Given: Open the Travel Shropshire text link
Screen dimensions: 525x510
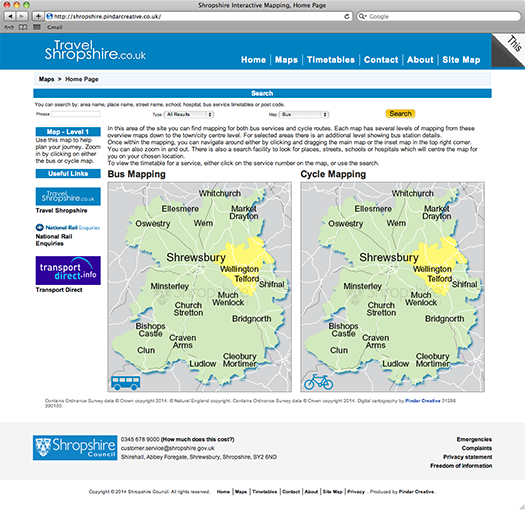Looking at the screenshot, I should point(62,211).
